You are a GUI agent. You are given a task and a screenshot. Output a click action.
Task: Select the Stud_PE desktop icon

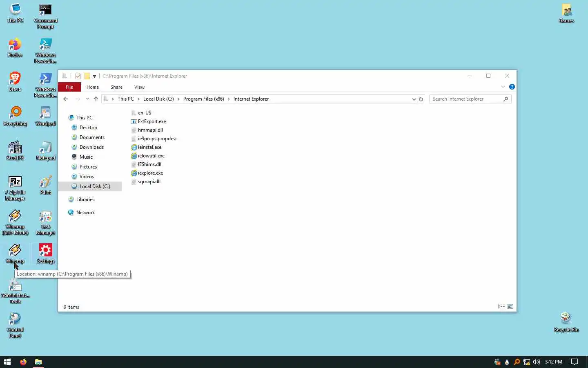(15, 150)
